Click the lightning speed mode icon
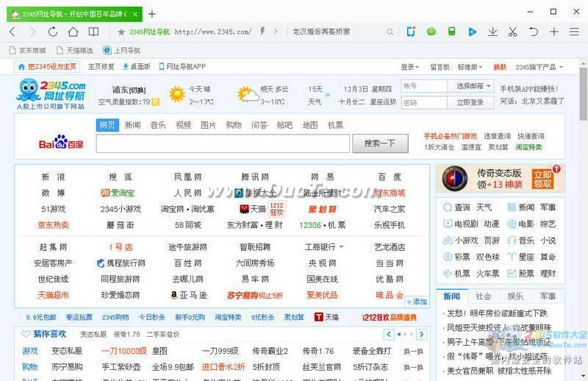The height and width of the screenshot is (381, 588). (262, 32)
